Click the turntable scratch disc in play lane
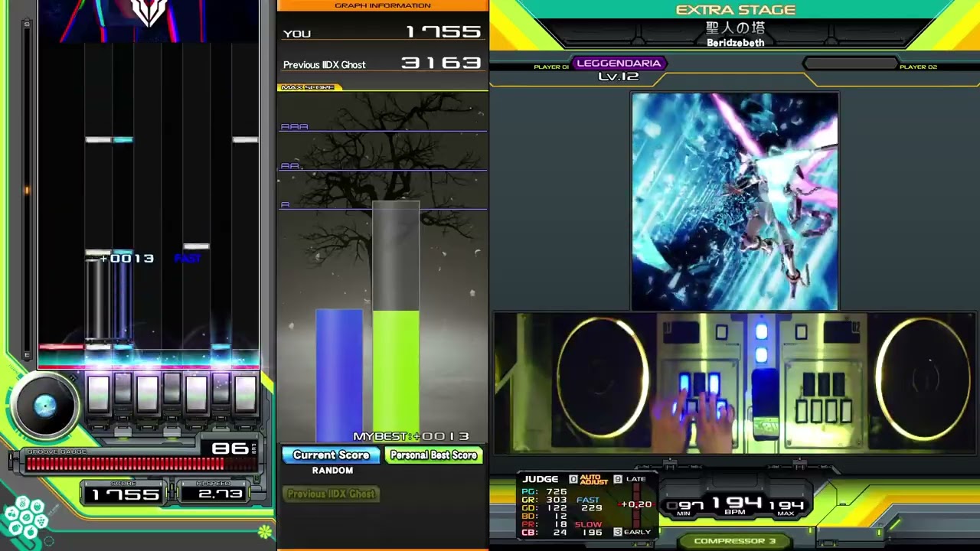The width and height of the screenshot is (980, 551). pyautogui.click(x=45, y=406)
